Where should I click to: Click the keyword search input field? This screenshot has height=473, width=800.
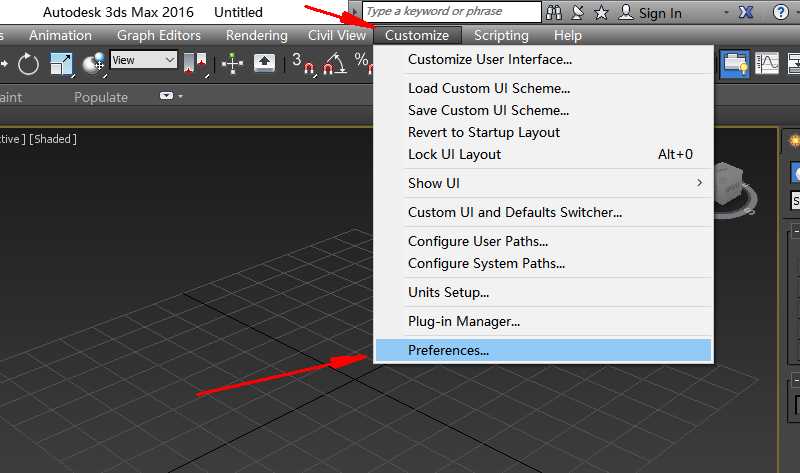point(452,11)
